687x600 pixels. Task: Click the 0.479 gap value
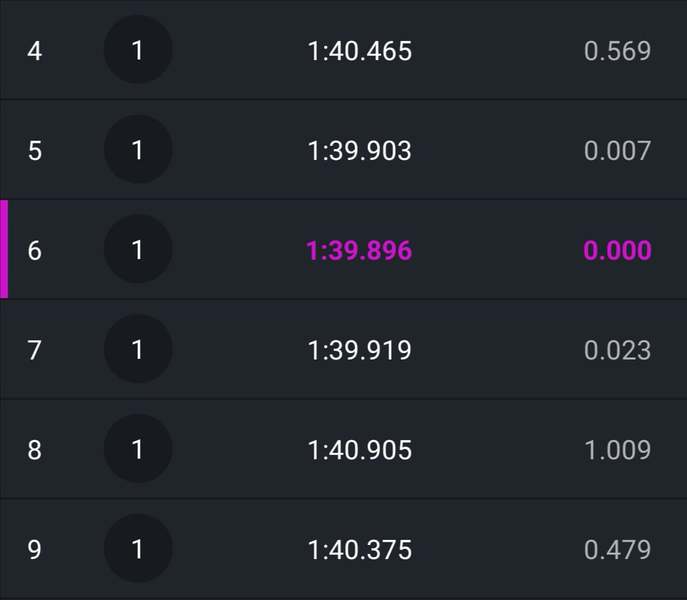coord(617,551)
